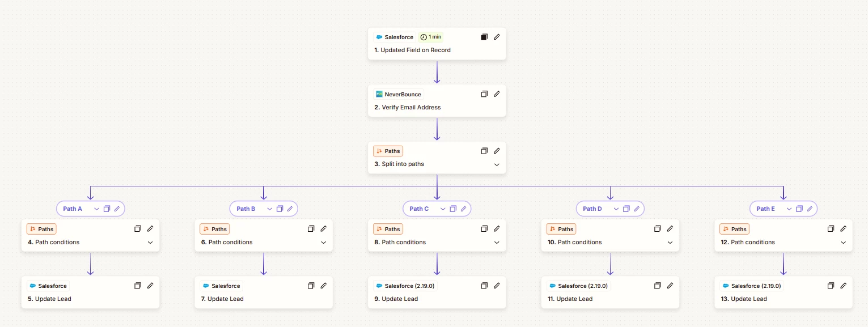
Task: Rename Path C with its pencil icon
Action: click(x=463, y=209)
